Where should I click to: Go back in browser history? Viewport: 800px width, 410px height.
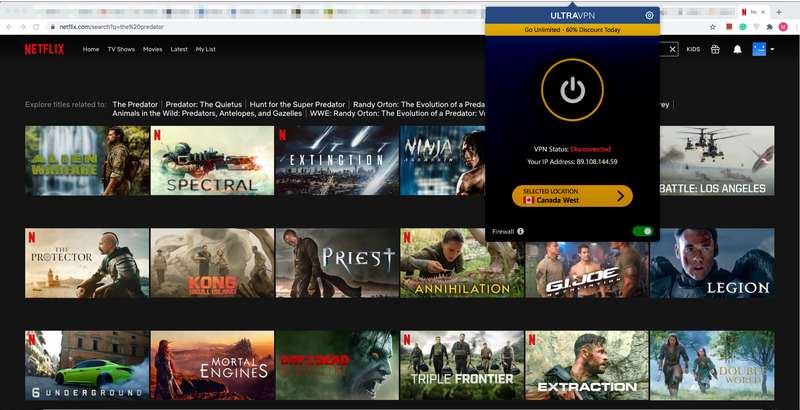click(x=9, y=27)
